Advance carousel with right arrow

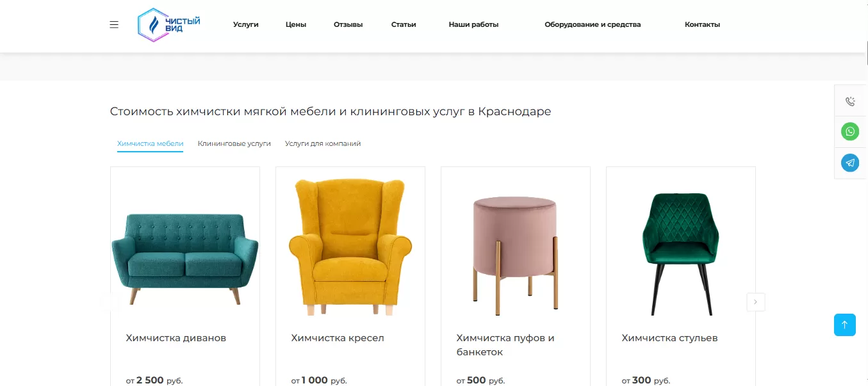(x=756, y=302)
